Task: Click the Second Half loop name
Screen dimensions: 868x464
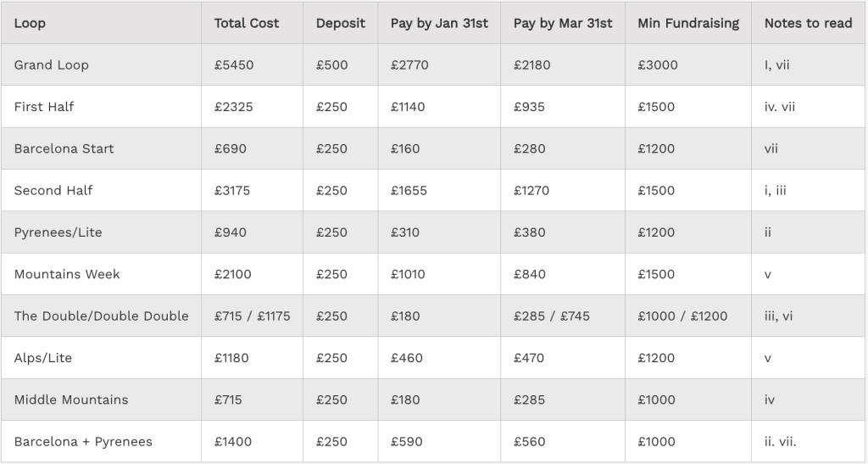Action: (53, 190)
